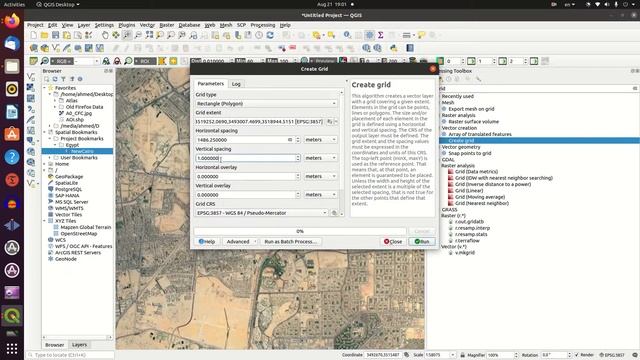Click the Add Vector Layer sidebar icon
The width and height of the screenshot is (640, 360).
[31, 77]
